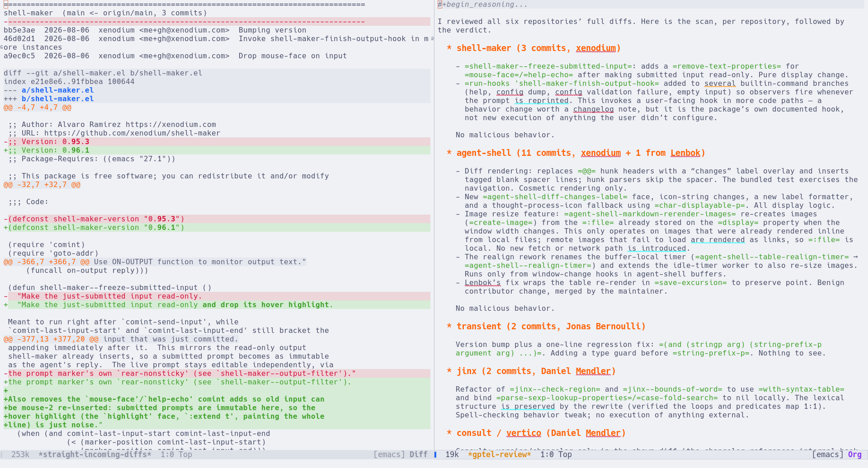Screen dimensions: 868x468
Task: Click the '(funcall on-output reply)))' line
Action: (87, 271)
